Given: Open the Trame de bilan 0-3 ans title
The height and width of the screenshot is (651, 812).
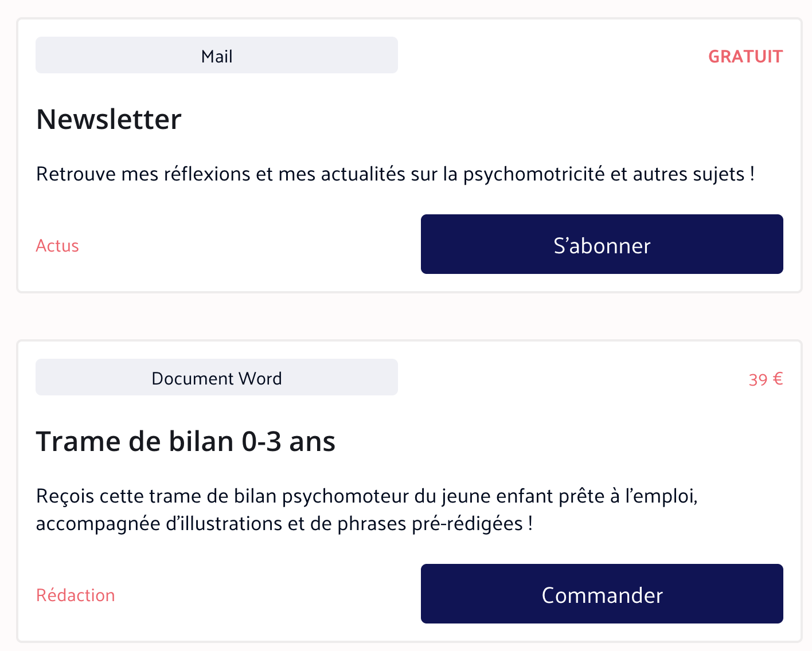Looking at the screenshot, I should tap(186, 441).
